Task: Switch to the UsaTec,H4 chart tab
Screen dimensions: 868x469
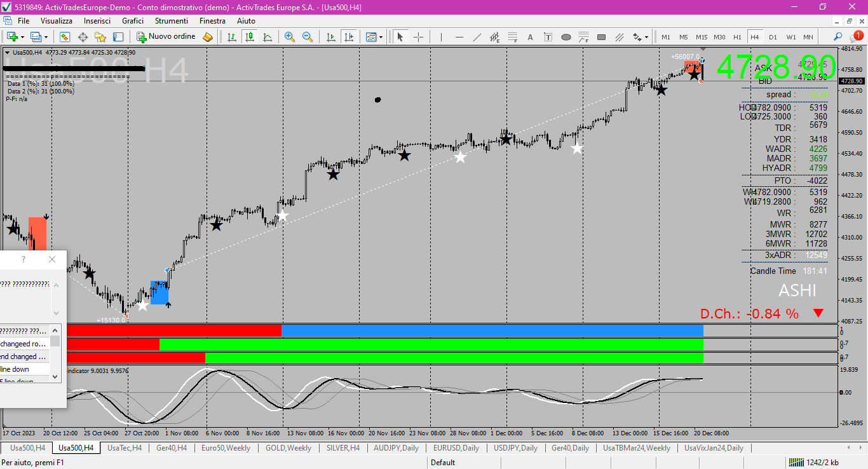Action: coord(125,448)
